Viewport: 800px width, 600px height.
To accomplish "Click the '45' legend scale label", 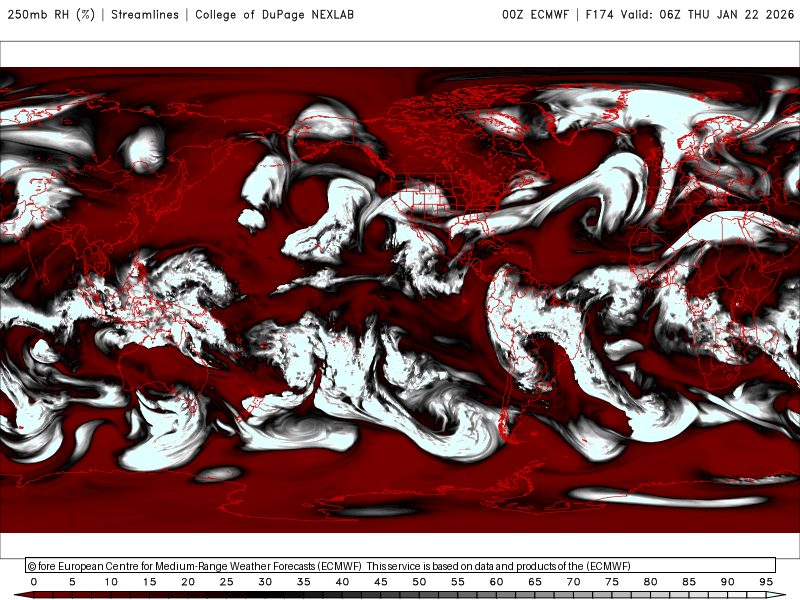I will [x=381, y=582].
